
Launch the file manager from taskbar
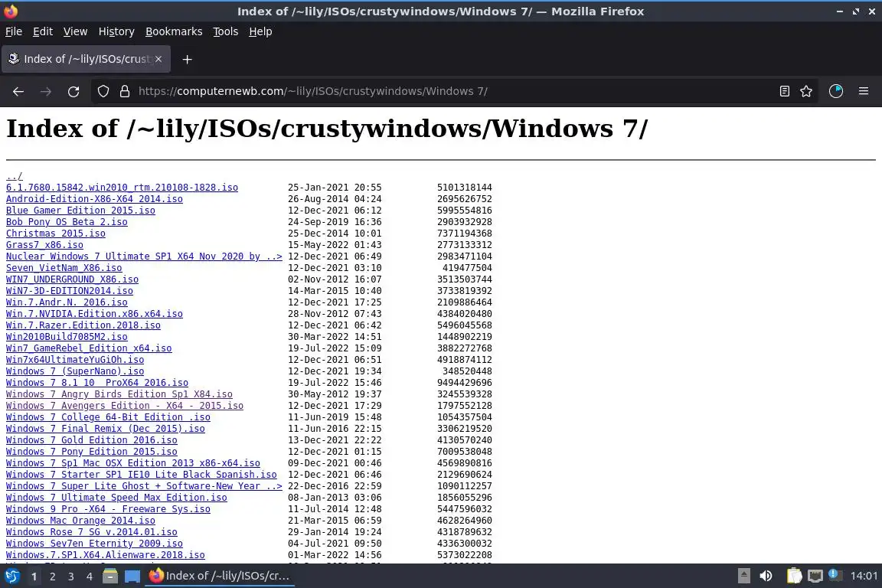[110, 576]
